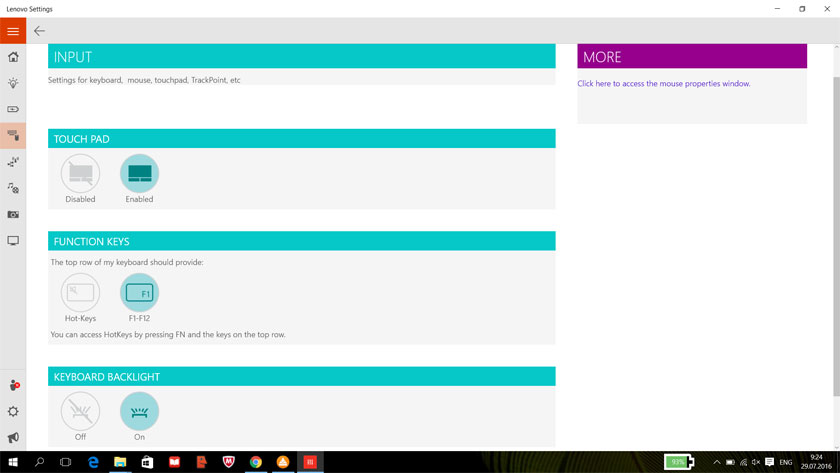This screenshot has height=473, width=840.
Task: Open the Wi-Fi network tray icon
Action: 744,462
